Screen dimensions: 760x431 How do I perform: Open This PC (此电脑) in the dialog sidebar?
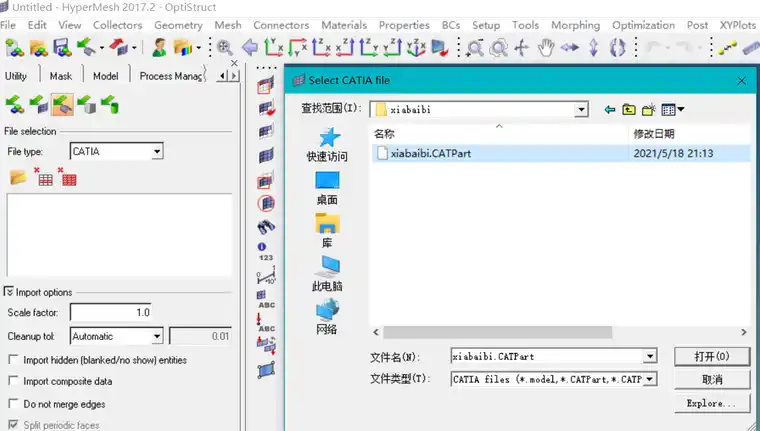(x=327, y=274)
